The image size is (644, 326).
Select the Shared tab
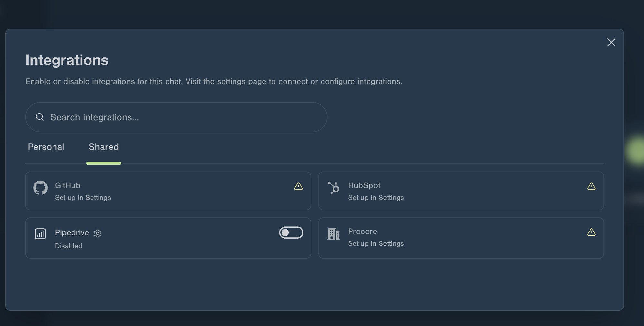(x=104, y=147)
